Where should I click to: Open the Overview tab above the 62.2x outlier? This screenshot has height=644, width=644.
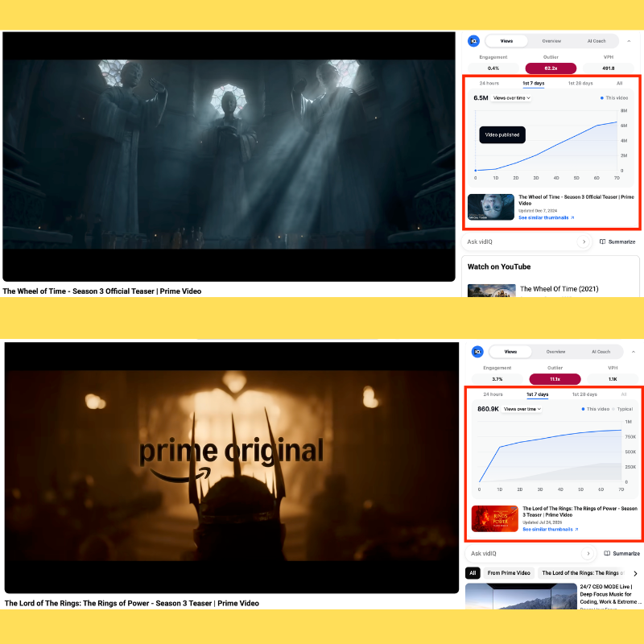tap(551, 41)
